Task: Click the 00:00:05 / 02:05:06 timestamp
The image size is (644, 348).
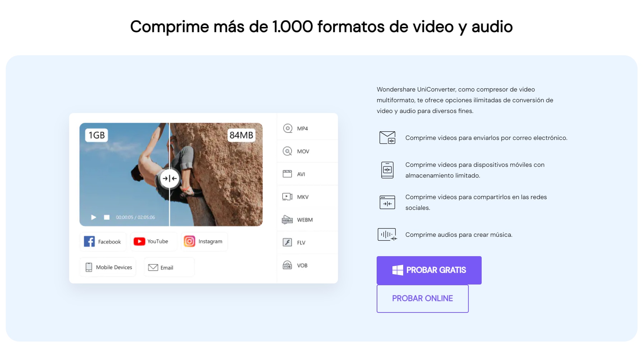Action: tap(135, 217)
